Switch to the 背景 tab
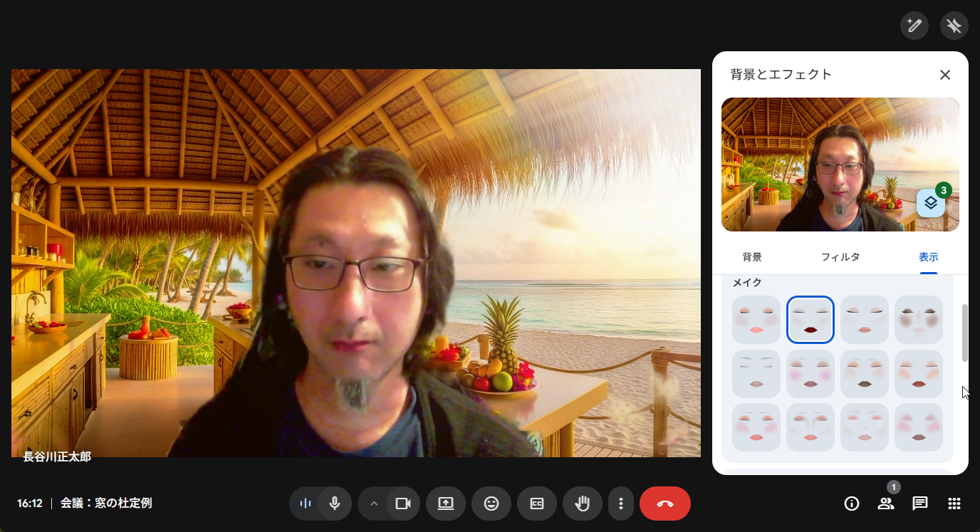Image resolution: width=980 pixels, height=532 pixels. (752, 257)
